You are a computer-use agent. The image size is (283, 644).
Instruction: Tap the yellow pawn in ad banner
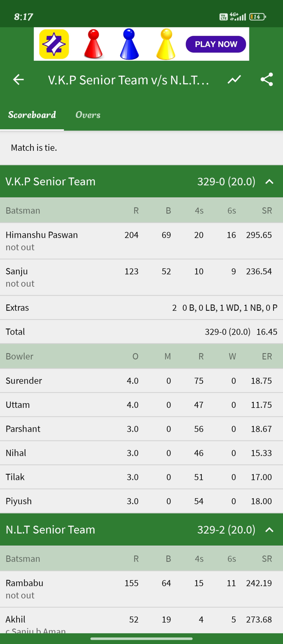pos(166,44)
